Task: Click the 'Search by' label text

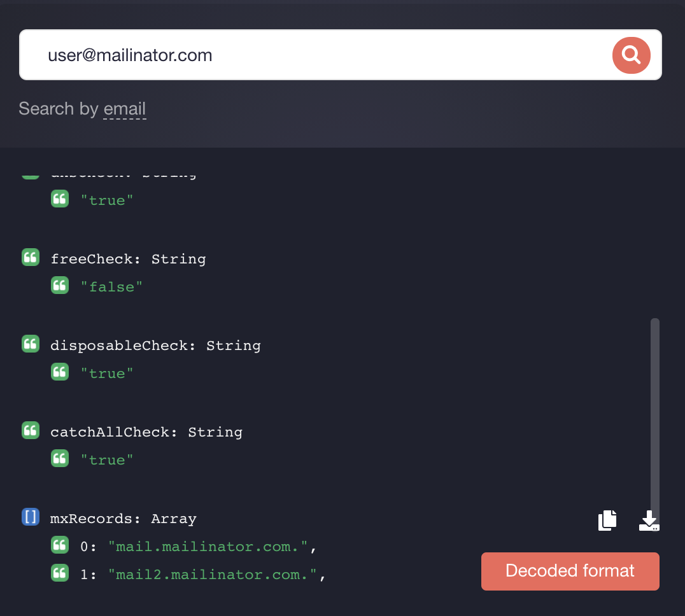Action: (59, 109)
